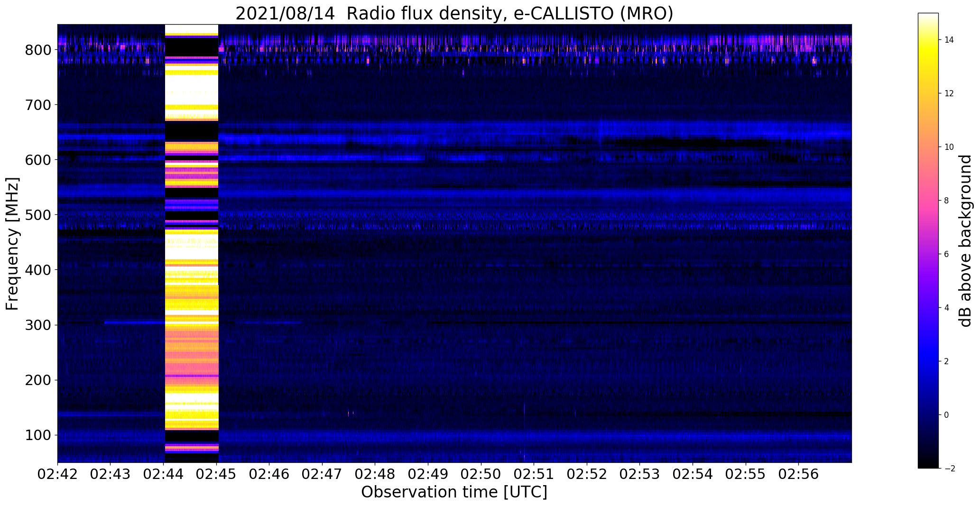Click the 02:47 time tick label
Viewport: 980px width, 506px height.
[x=322, y=474]
